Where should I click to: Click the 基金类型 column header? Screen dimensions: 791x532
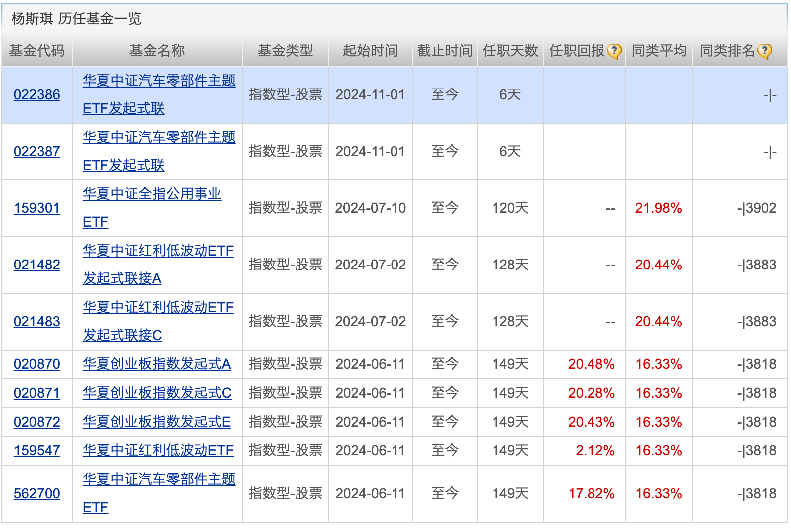click(285, 51)
